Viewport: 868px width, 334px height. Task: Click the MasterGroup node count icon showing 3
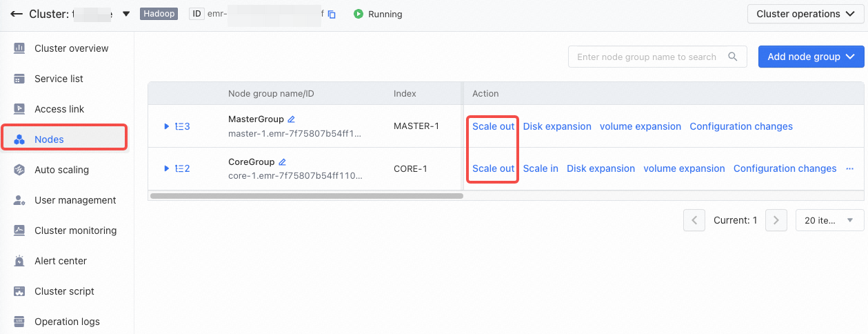pos(183,126)
